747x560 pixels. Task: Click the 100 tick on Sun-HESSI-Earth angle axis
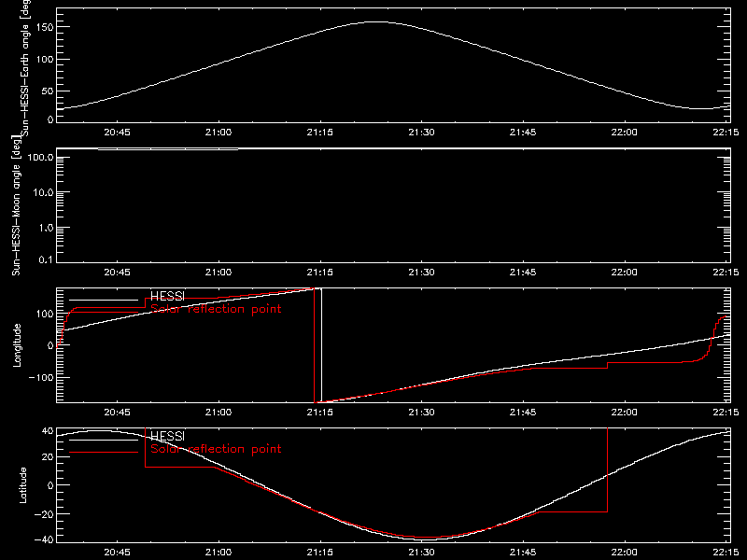(44, 59)
